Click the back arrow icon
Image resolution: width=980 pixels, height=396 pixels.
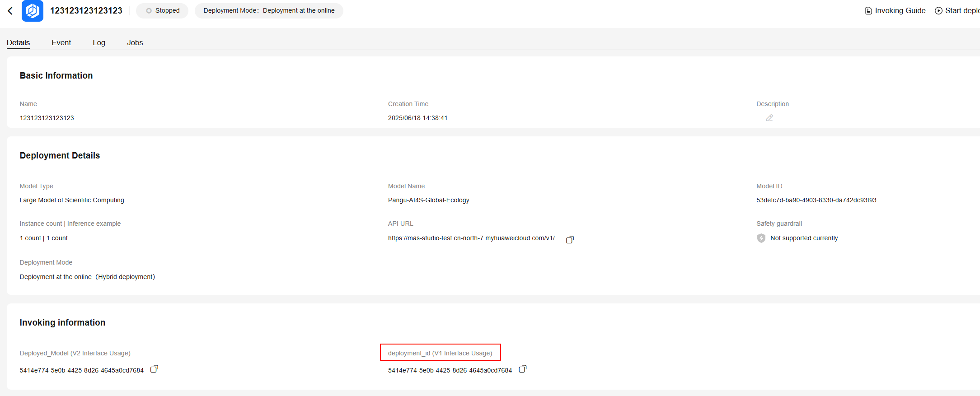pos(10,11)
